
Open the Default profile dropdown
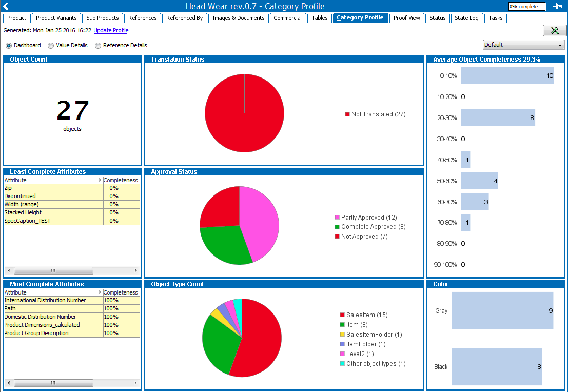[523, 45]
